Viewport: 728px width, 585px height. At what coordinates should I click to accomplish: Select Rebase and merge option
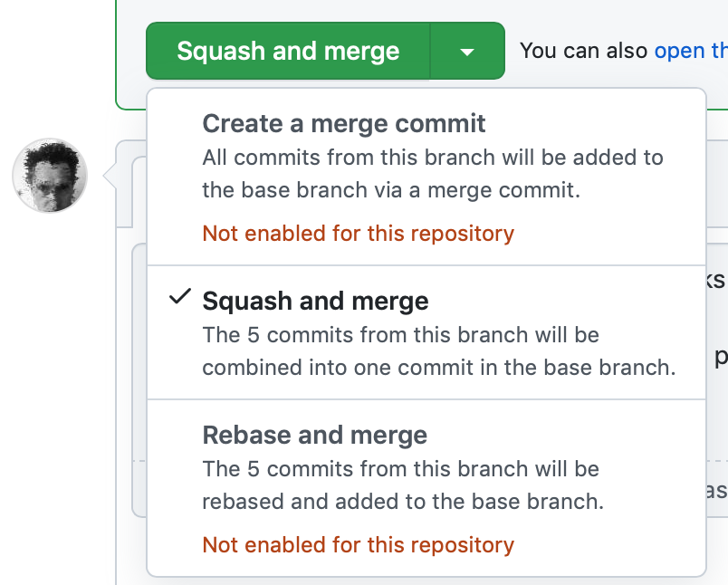point(426,487)
